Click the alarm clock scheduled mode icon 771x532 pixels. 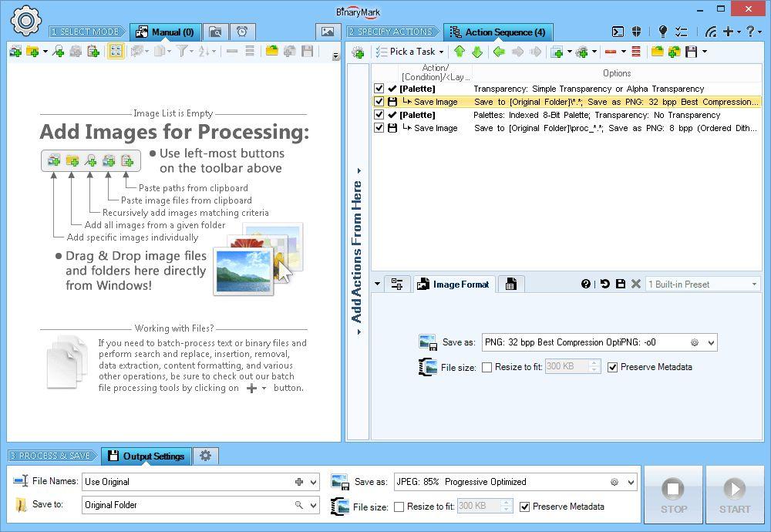(242, 32)
